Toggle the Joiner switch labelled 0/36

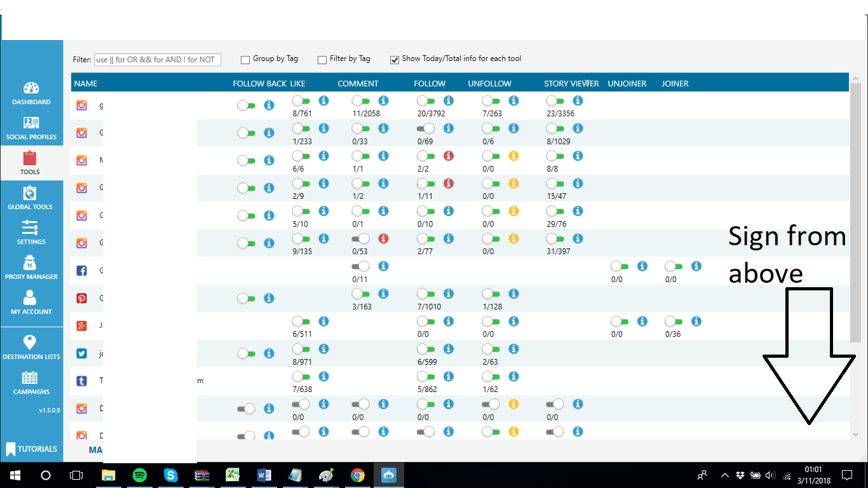tap(674, 322)
